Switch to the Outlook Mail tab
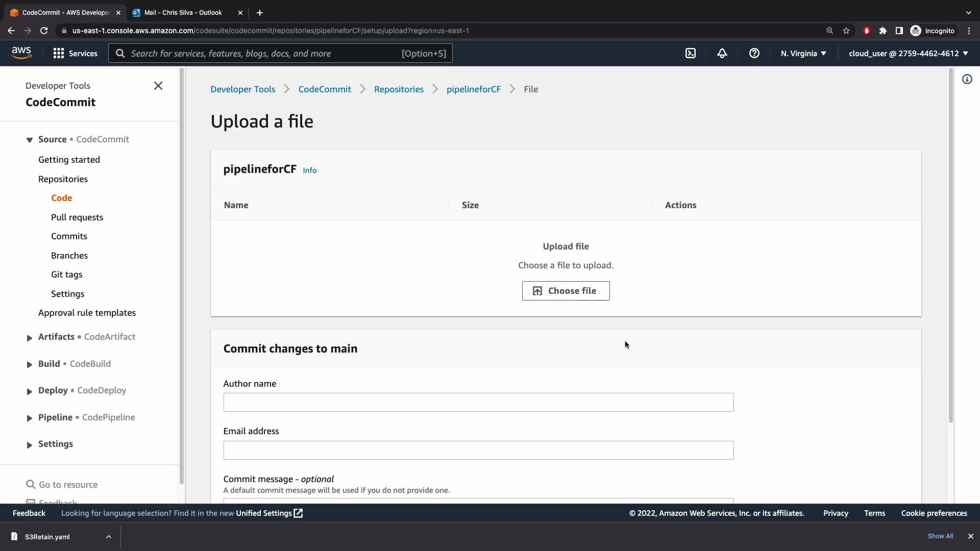 click(x=183, y=12)
